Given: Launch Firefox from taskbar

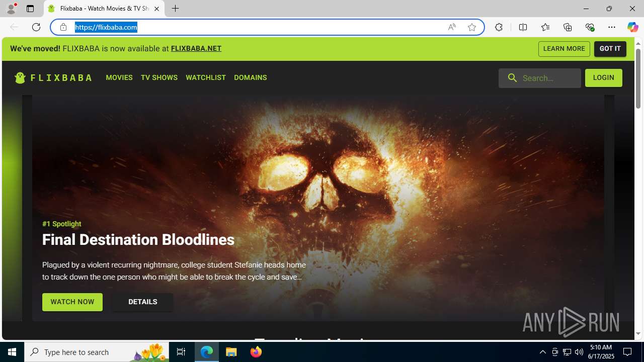Looking at the screenshot, I should [256, 352].
